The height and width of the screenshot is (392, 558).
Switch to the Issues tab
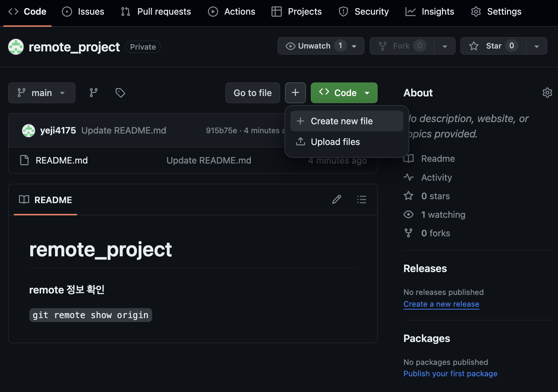coord(83,11)
